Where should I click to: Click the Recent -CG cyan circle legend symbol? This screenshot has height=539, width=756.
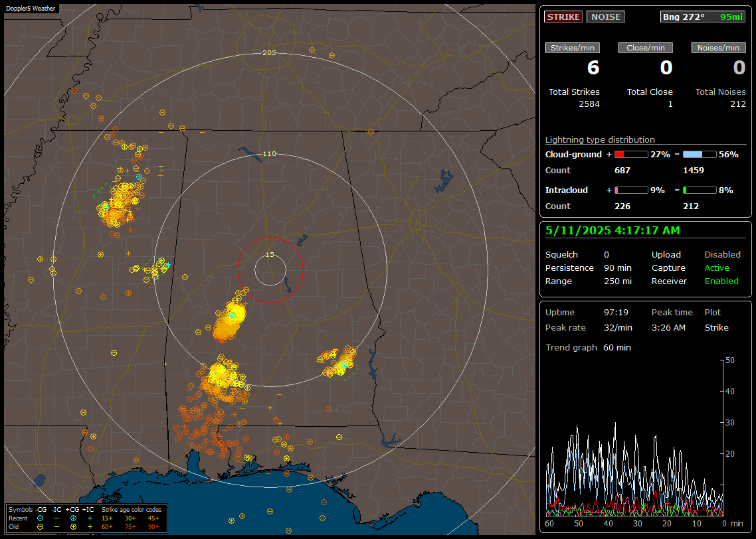pos(40,518)
